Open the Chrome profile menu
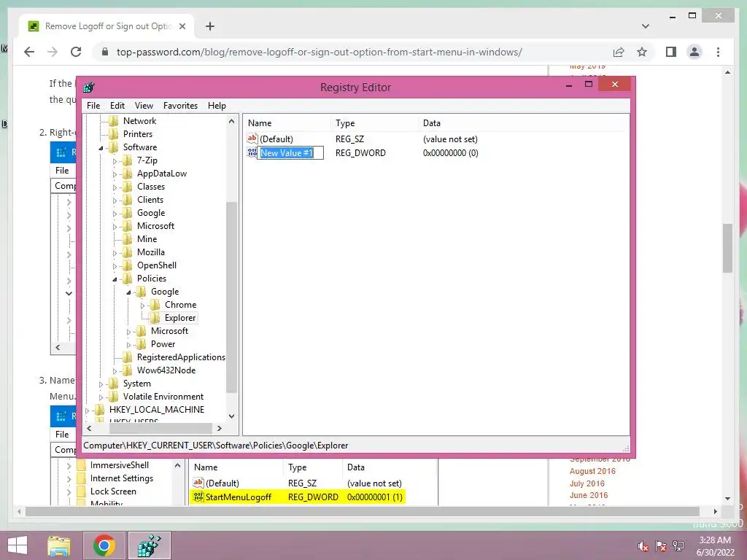Screen dimensions: 747x560 click(694, 52)
